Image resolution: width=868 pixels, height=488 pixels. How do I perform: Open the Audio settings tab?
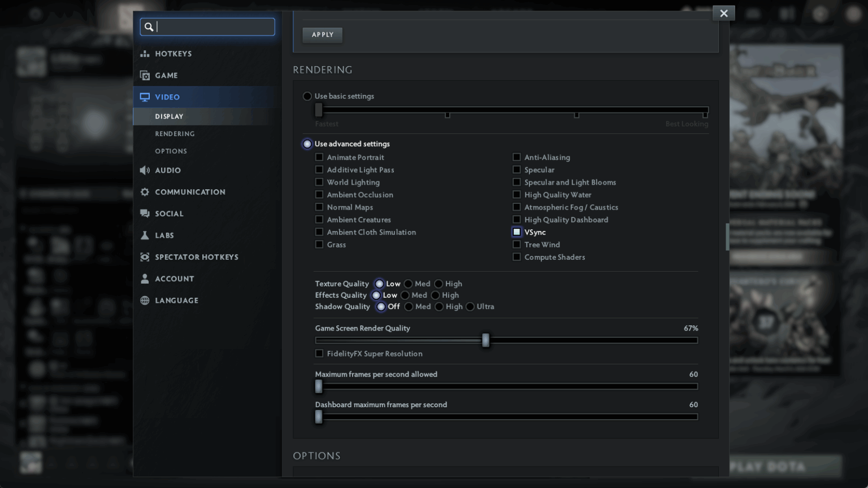pyautogui.click(x=207, y=170)
